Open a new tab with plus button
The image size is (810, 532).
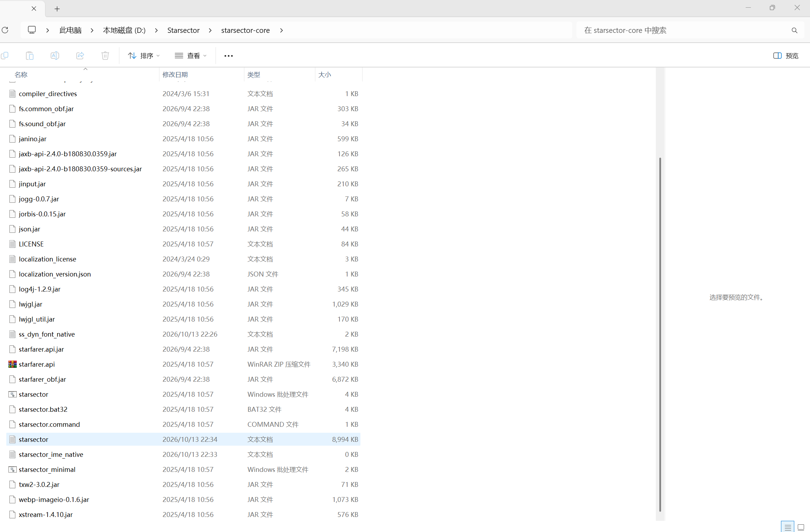tap(57, 9)
